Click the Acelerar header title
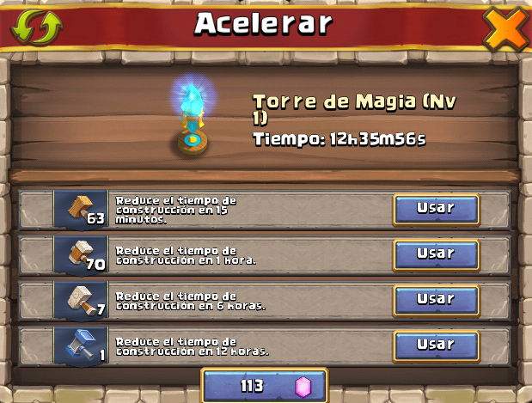This screenshot has height=403, width=532. (263, 24)
